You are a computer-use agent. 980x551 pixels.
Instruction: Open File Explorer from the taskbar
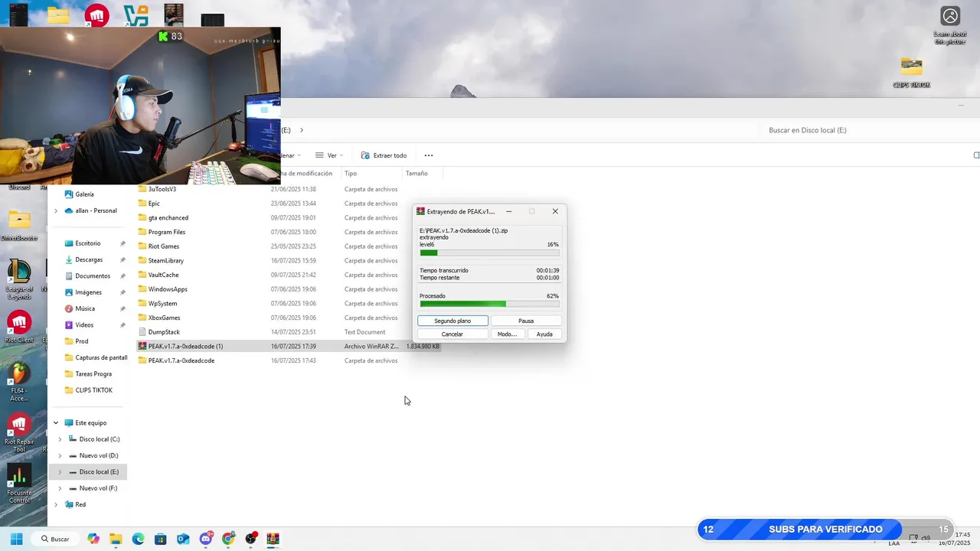pos(116,539)
